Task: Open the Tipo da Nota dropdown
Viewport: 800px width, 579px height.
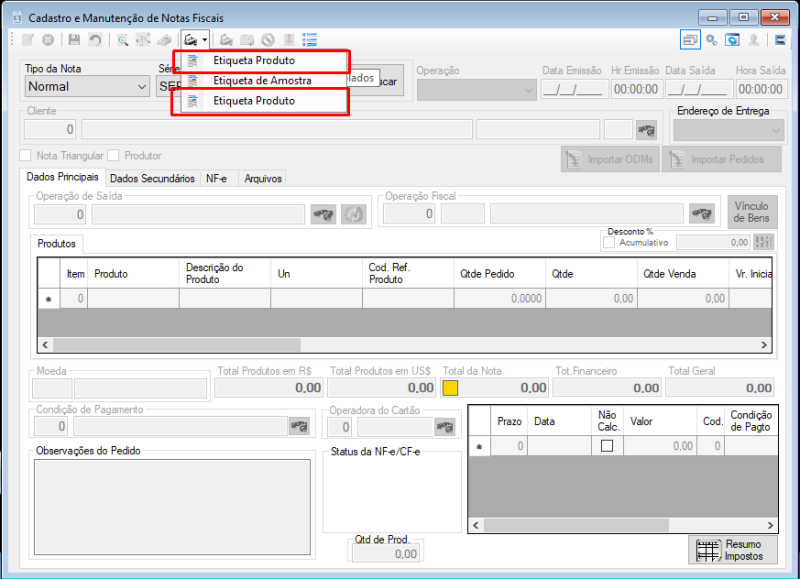Action: click(87, 86)
